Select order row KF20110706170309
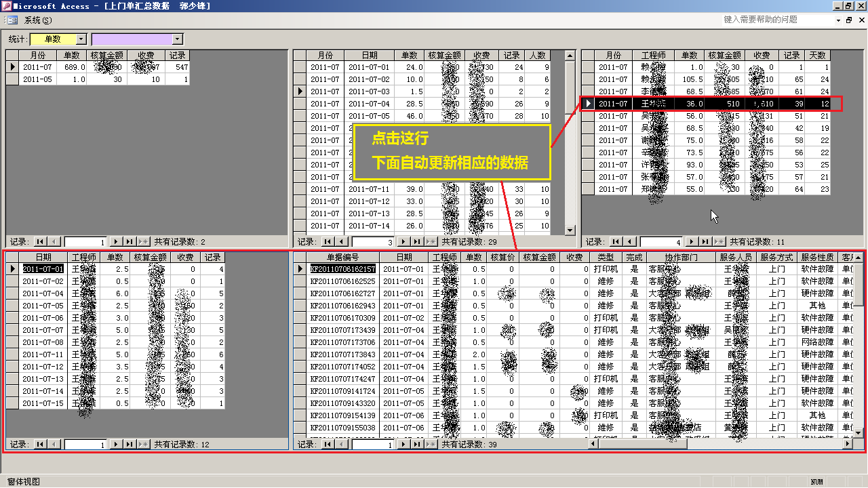 coord(342,318)
